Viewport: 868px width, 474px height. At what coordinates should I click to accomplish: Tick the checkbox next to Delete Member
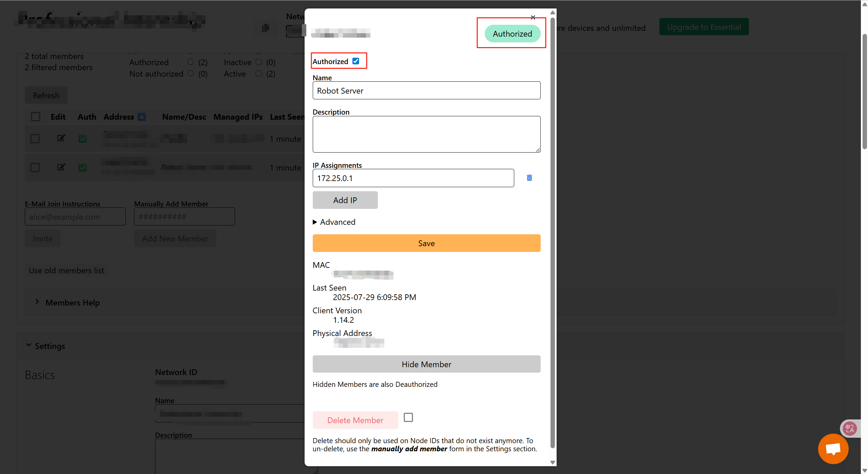408,417
